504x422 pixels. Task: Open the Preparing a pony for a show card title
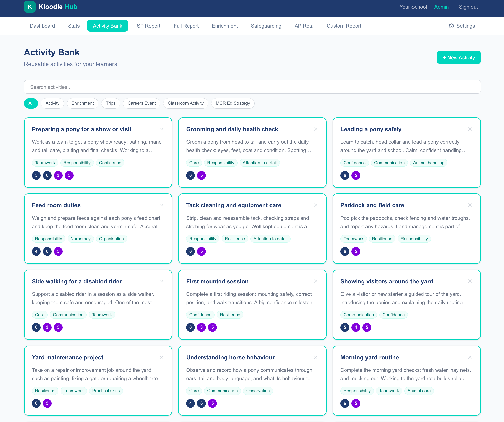tap(82, 129)
